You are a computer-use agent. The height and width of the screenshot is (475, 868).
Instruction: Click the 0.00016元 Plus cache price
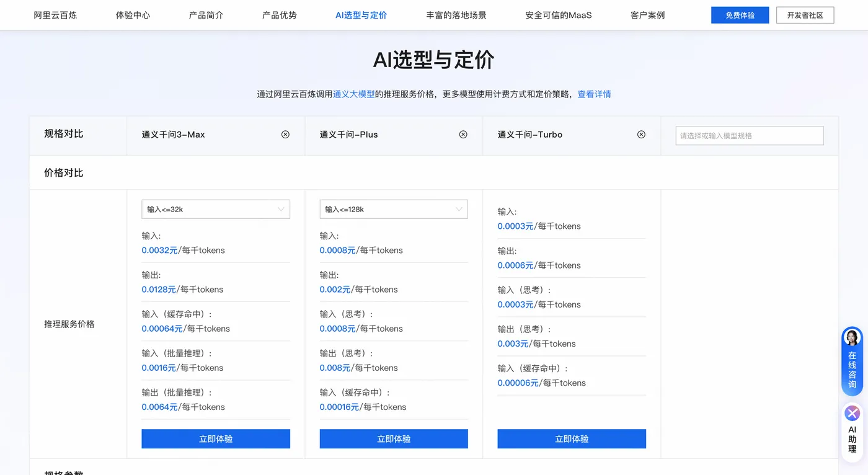click(339, 407)
